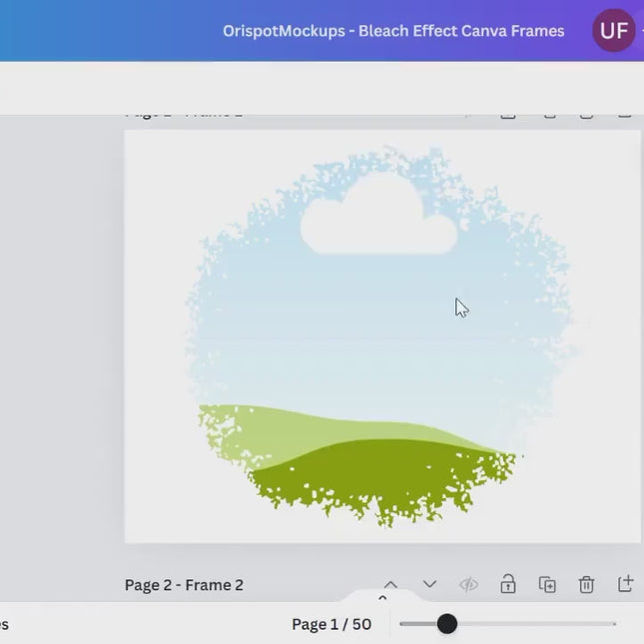644x644 pixels.
Task: Move Page 2 up with the up chevron
Action: (x=390, y=584)
